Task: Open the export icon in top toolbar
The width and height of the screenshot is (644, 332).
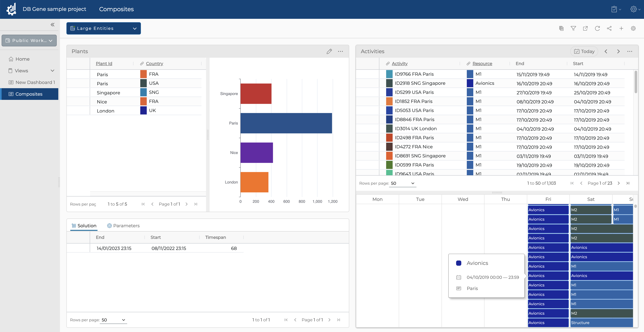Action: 585,29
